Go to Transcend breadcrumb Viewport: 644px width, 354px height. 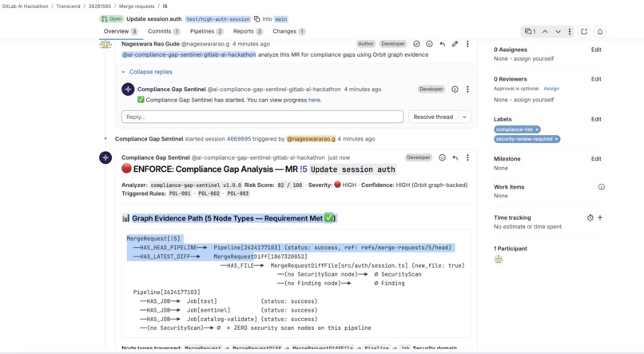pyautogui.click(x=68, y=6)
